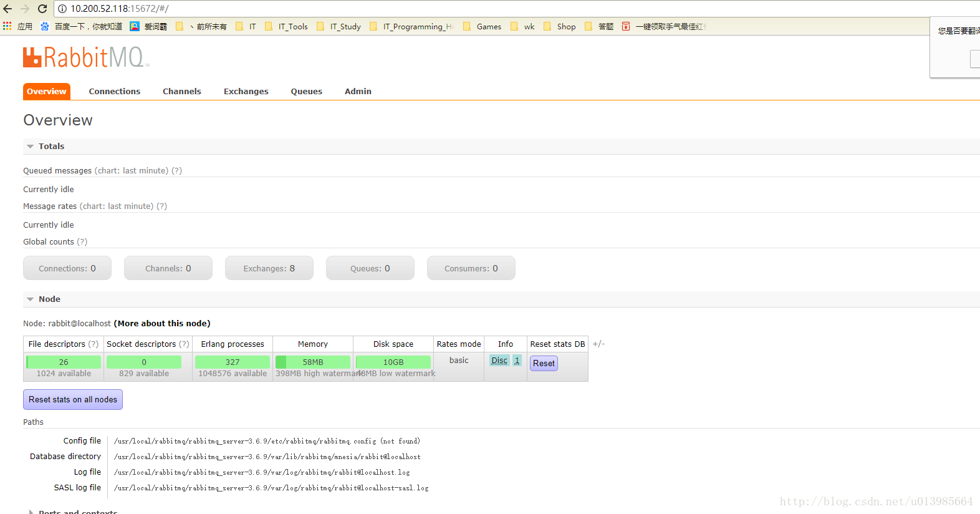This screenshot has height=514, width=980.
Task: Switch to the Connections tab
Action: pyautogui.click(x=115, y=91)
